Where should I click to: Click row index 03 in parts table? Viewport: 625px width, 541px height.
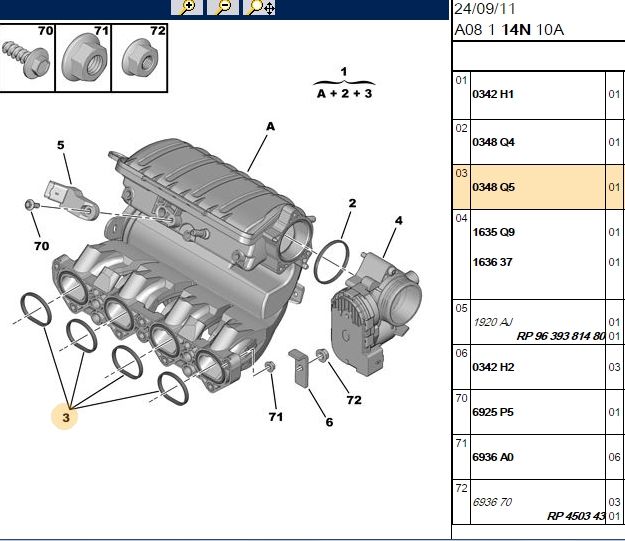point(461,173)
